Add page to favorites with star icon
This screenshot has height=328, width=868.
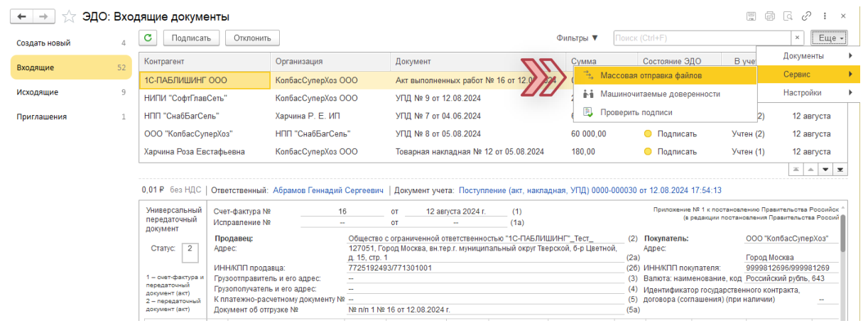[70, 16]
